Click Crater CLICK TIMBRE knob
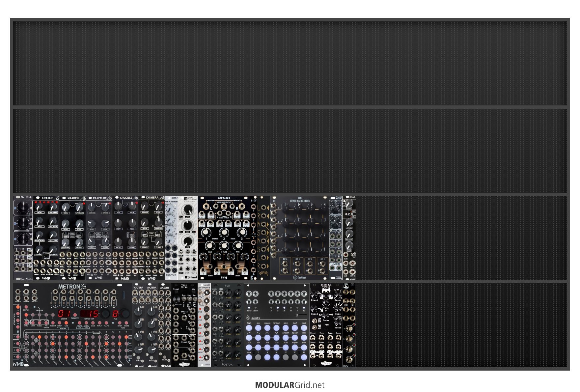 pos(53,207)
